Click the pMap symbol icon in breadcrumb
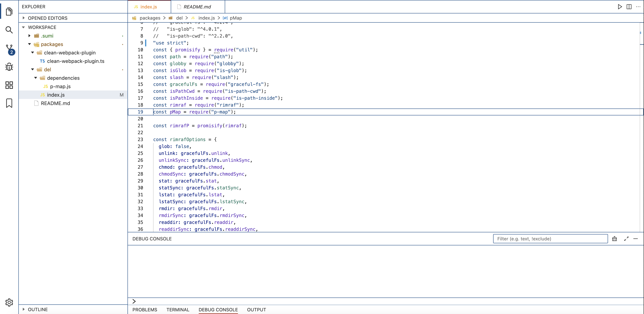Screen dimensions: 644x314 (x=225, y=18)
